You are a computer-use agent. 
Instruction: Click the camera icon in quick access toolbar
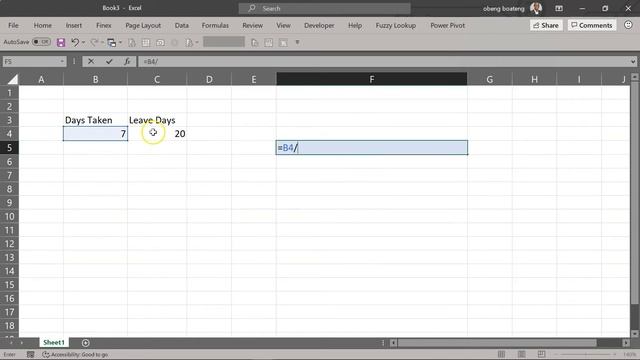[160, 42]
